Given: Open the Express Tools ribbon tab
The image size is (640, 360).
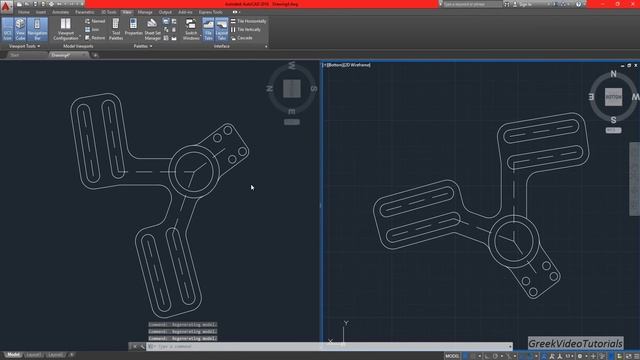Looking at the screenshot, I should point(211,12).
